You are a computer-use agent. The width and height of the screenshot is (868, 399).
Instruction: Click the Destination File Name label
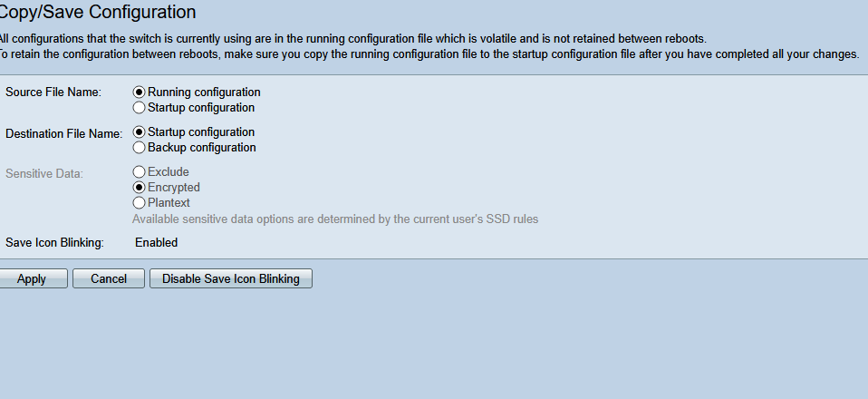pos(63,133)
